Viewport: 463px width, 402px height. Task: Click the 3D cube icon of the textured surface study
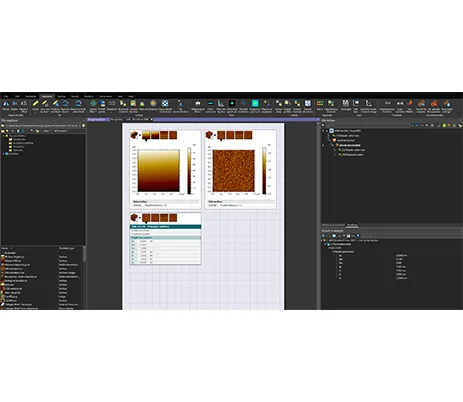(x=209, y=135)
